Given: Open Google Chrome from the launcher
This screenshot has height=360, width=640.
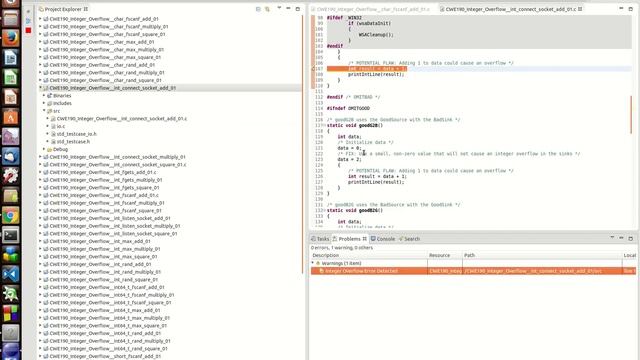Looking at the screenshot, I should tap(11, 215).
